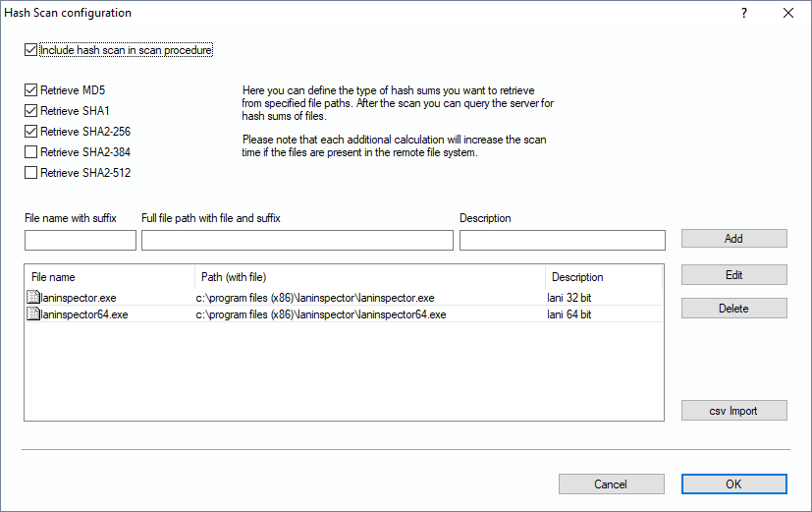Click into File name with suffix field
The image size is (812, 512).
click(81, 241)
